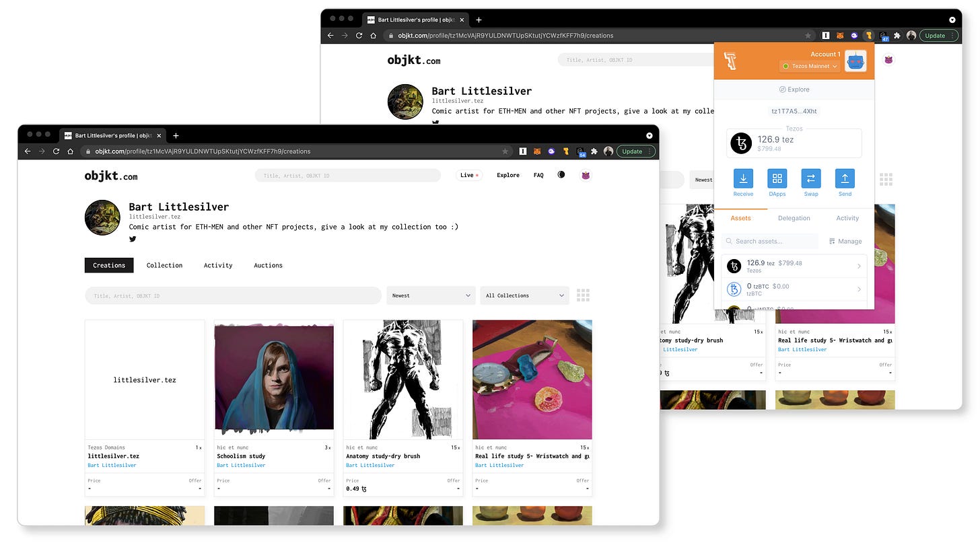The height and width of the screenshot is (543, 980).
Task: Click Bart Littlesilver profile picture in front window
Action: click(x=102, y=217)
